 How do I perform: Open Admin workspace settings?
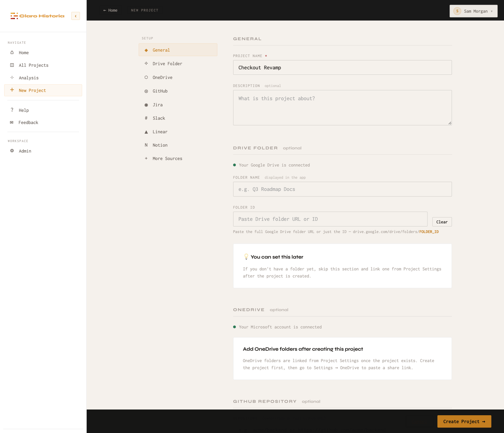pyautogui.click(x=43, y=151)
